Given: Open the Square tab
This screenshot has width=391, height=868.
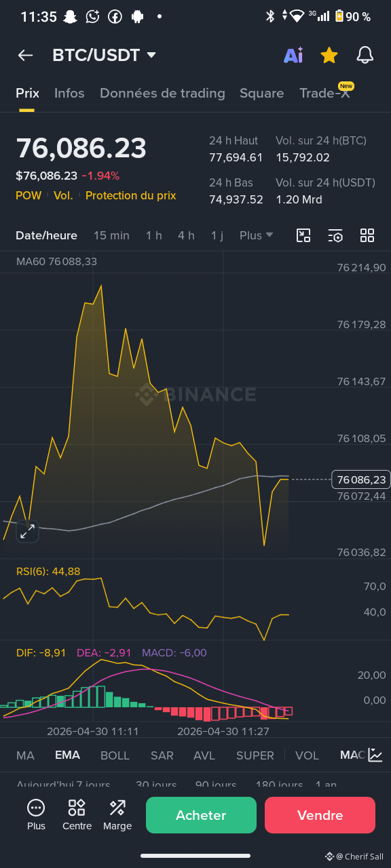Looking at the screenshot, I should pos(261,94).
